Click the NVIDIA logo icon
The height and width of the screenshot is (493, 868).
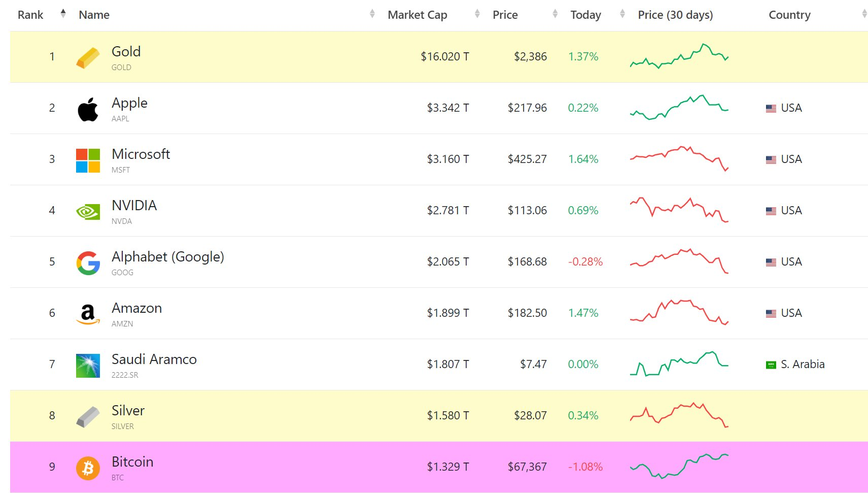[88, 212]
